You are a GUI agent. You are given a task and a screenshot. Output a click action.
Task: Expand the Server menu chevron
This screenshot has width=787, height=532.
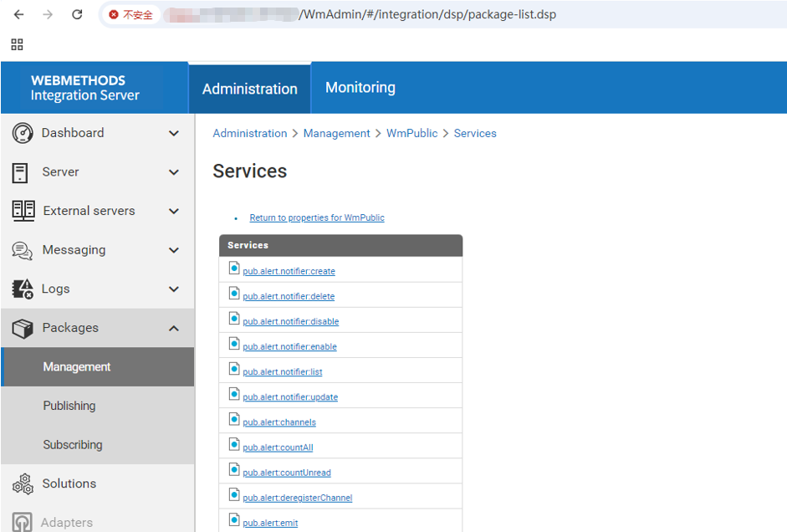pyautogui.click(x=174, y=172)
